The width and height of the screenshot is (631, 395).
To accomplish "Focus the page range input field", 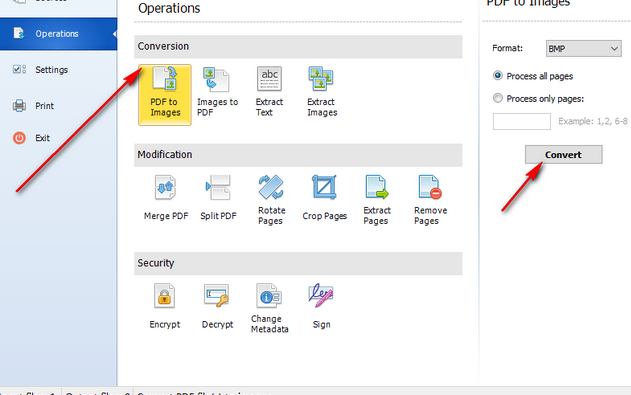I will (x=522, y=121).
